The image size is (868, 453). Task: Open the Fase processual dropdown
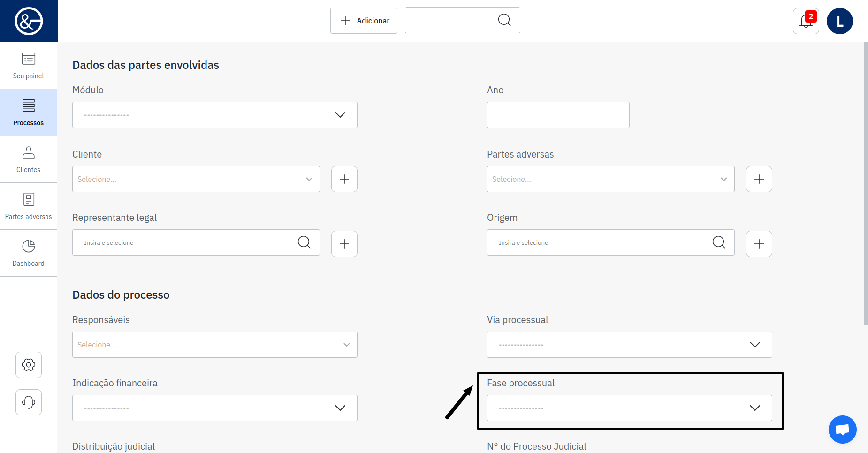[629, 408]
